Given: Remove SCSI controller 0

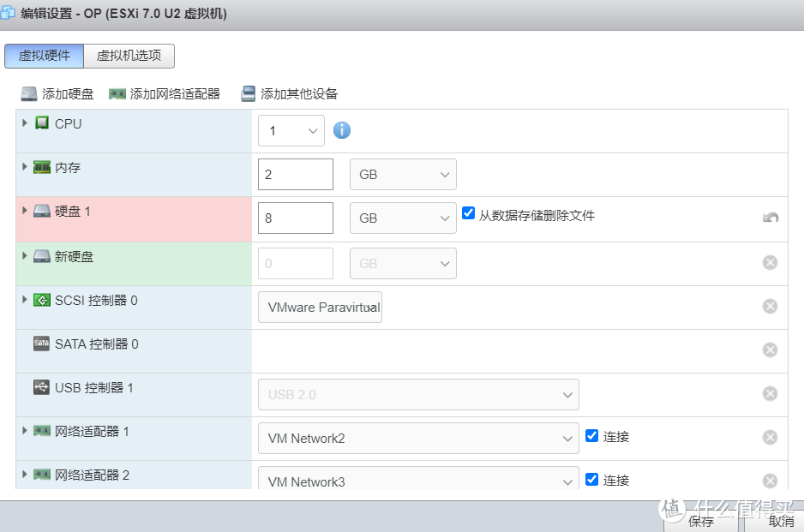Looking at the screenshot, I should 770,306.
